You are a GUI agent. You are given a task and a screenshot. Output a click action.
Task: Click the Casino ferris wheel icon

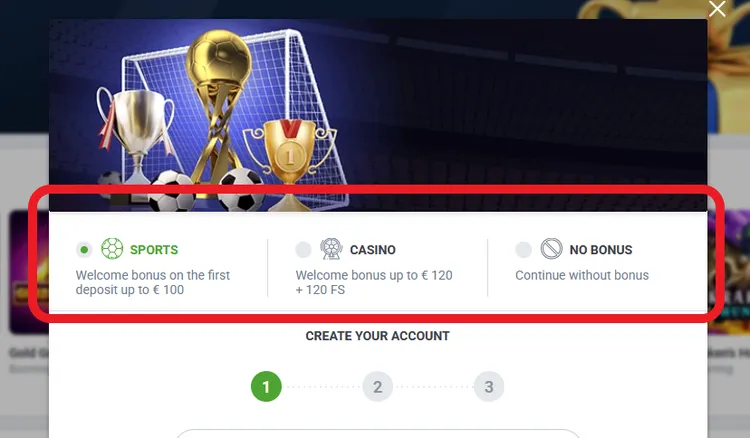(x=331, y=249)
